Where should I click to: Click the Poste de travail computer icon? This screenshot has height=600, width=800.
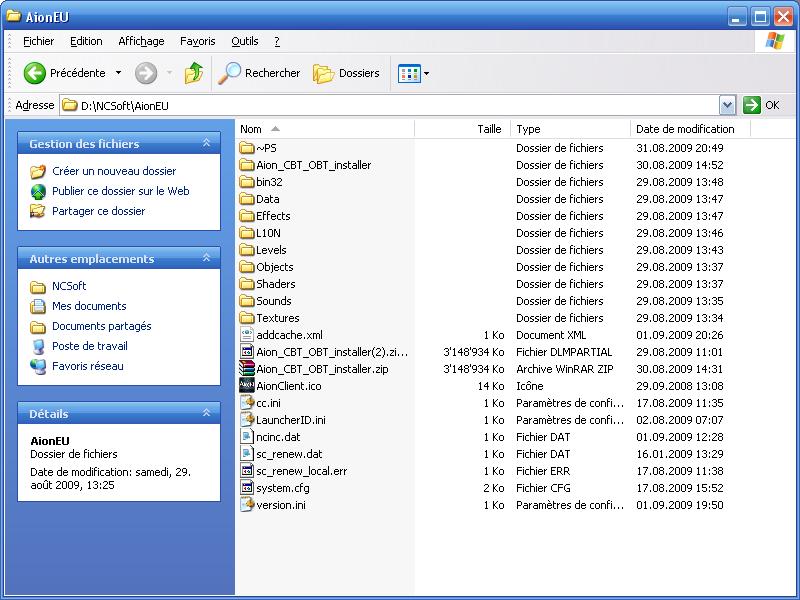tap(38, 346)
